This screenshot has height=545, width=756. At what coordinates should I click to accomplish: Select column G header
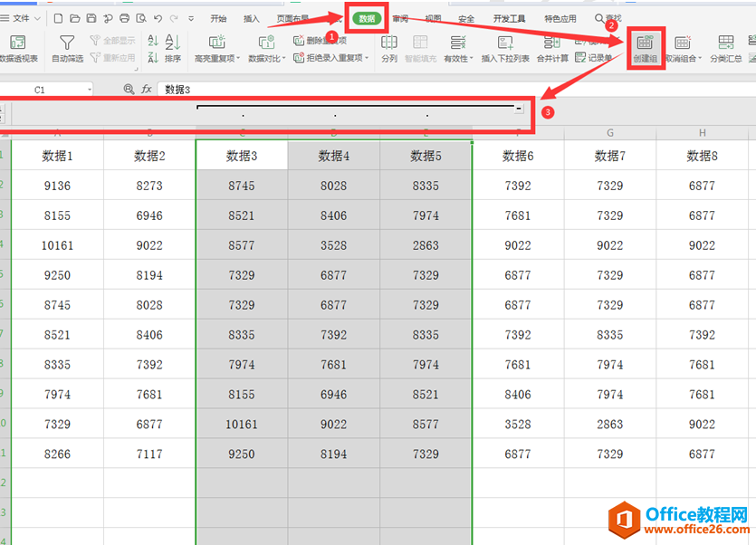pos(610,133)
